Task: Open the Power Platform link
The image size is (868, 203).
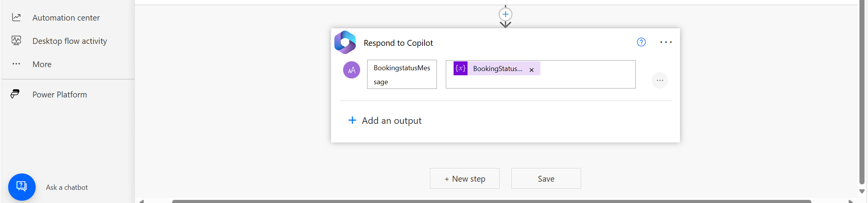Action: point(60,95)
